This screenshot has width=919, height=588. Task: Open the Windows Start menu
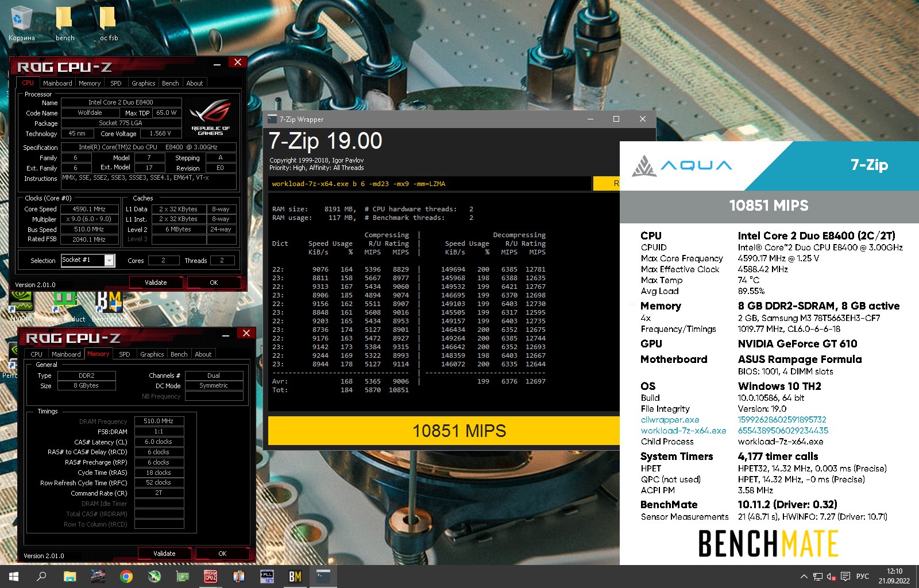pos(14,577)
